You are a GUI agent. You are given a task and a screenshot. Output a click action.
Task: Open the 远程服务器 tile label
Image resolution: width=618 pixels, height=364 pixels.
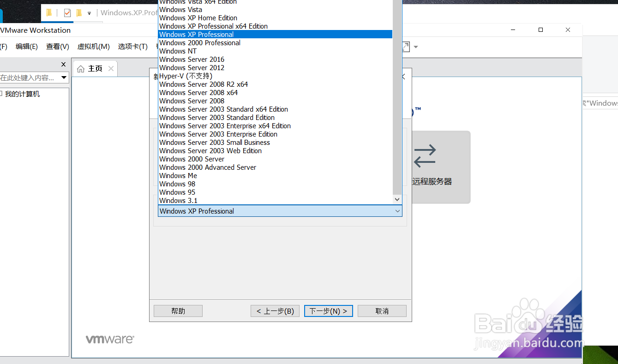point(432,181)
